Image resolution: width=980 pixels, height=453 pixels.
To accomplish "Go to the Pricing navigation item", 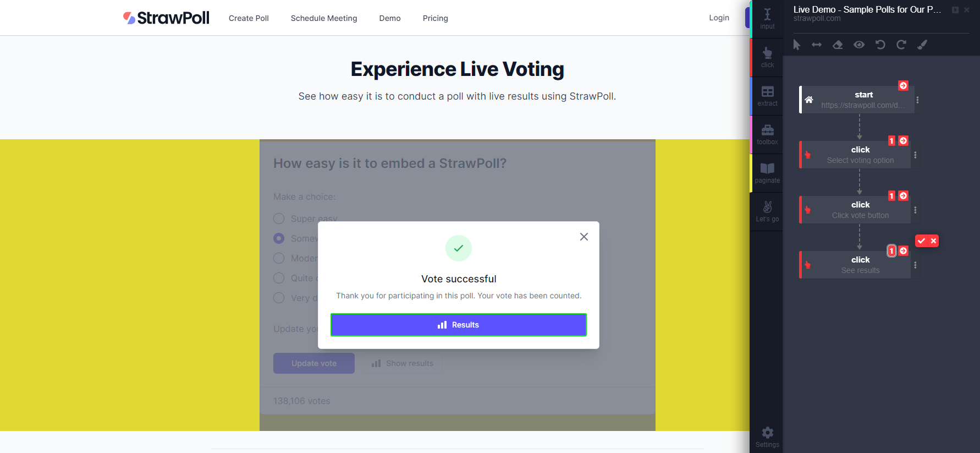I will [435, 18].
